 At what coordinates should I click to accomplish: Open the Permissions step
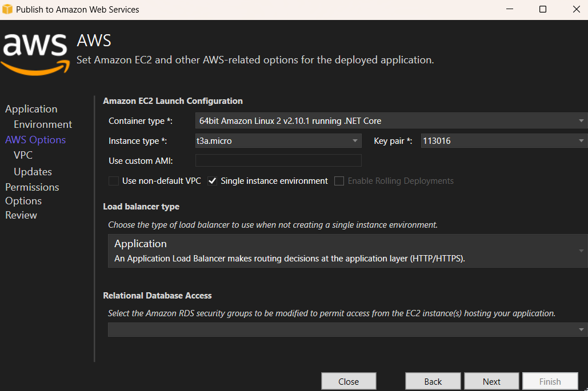32,187
